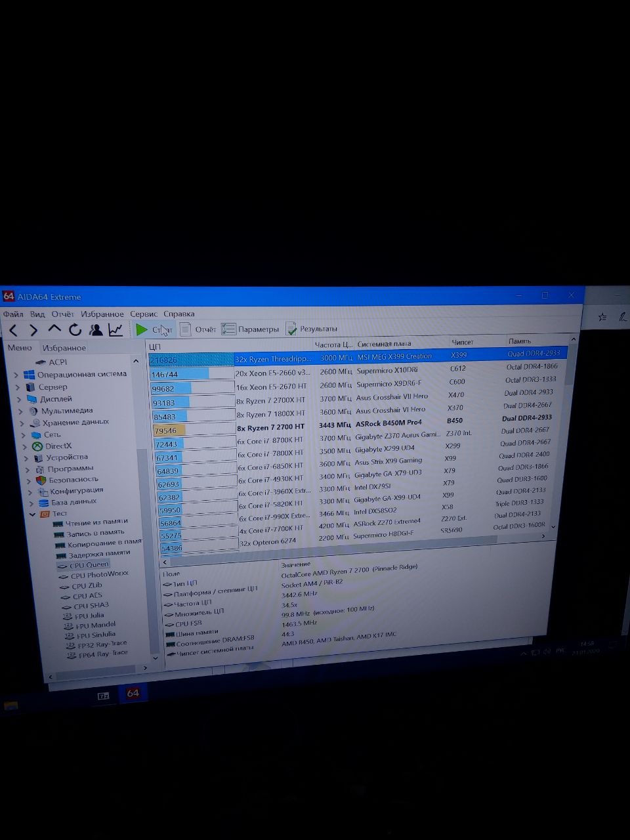Click the refresh toolbar icon
This screenshot has width=630, height=840.
pyautogui.click(x=75, y=329)
